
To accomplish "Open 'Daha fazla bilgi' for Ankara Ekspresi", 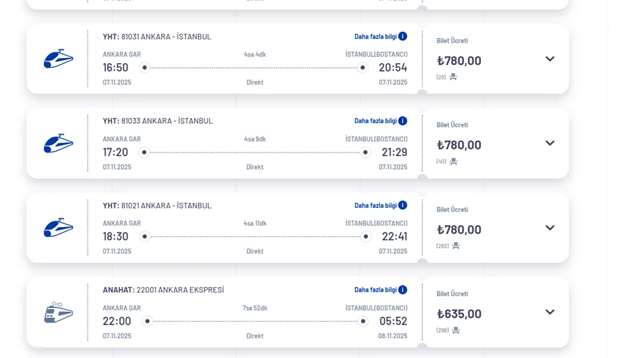I will tap(376, 290).
